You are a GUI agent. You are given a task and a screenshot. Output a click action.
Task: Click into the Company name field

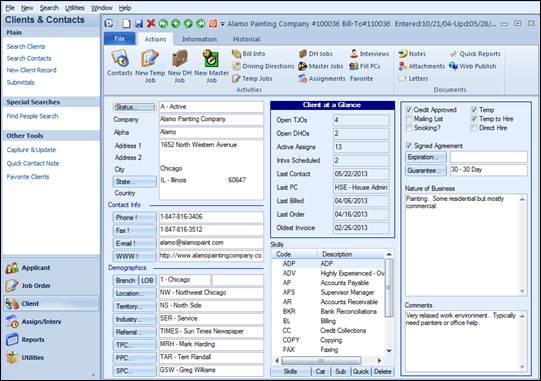click(x=211, y=119)
